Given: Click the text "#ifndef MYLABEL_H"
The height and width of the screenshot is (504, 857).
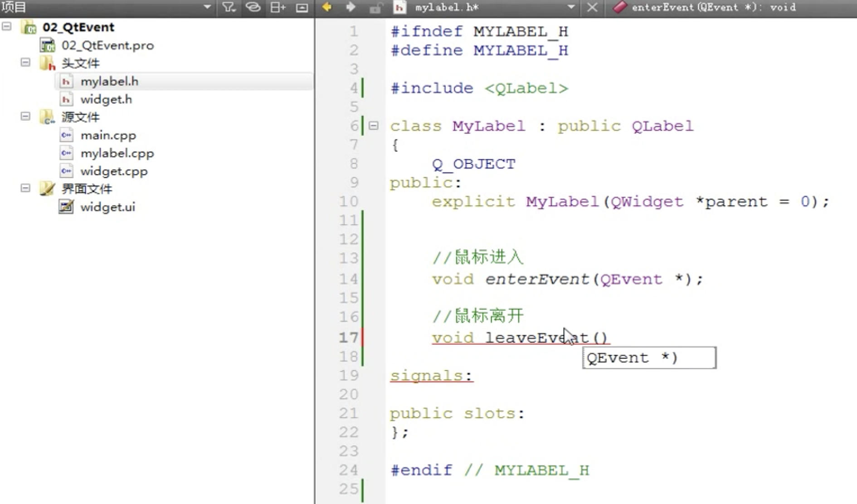Looking at the screenshot, I should click(479, 32).
